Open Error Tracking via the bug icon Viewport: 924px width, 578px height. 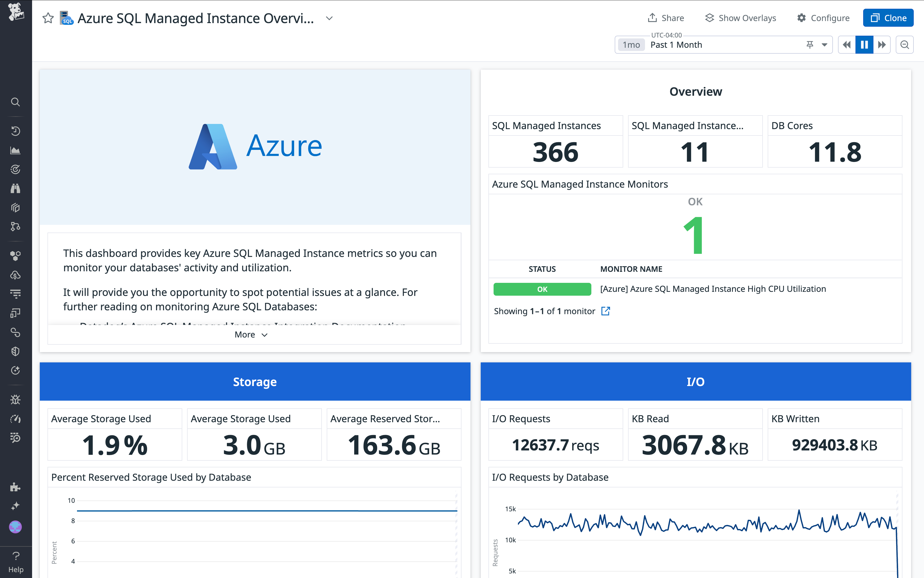pos(15,399)
